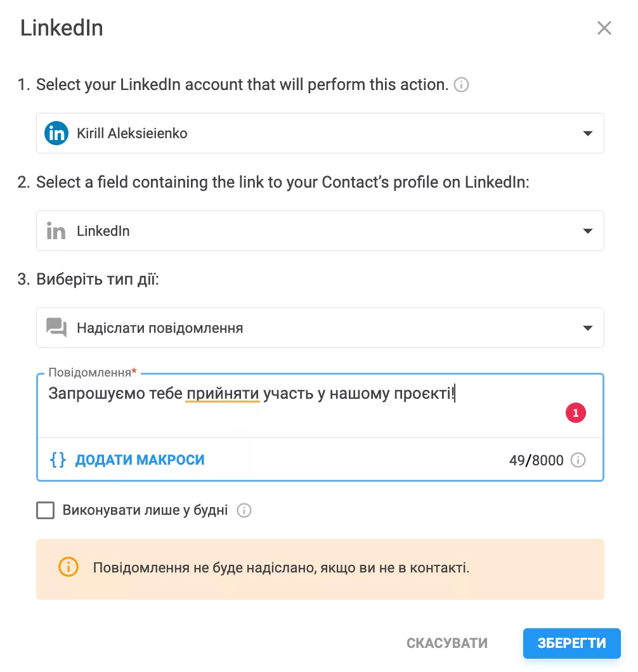Click the red spell-check badge showing 1

click(575, 413)
